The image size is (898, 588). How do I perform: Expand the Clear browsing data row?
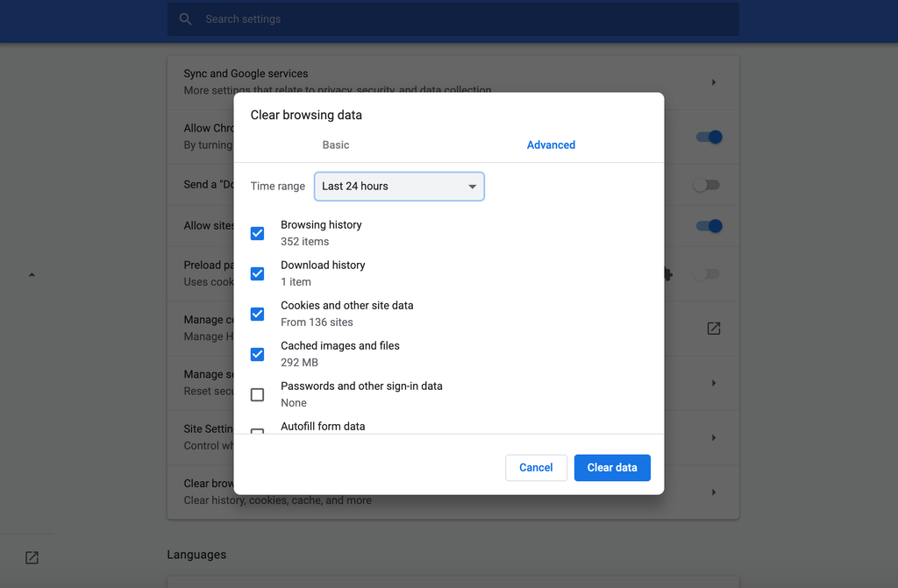pos(713,492)
